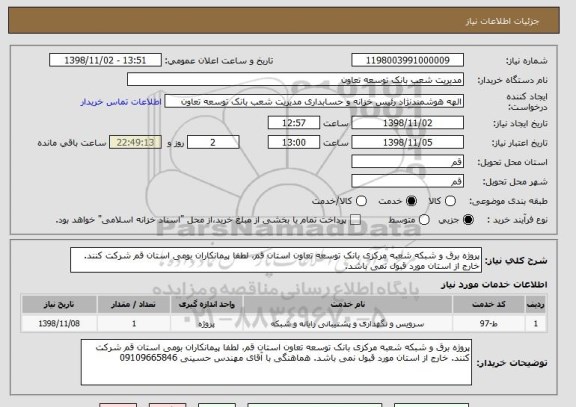Click the کد خدمت column header
The image size is (576, 407).
[x=489, y=304]
